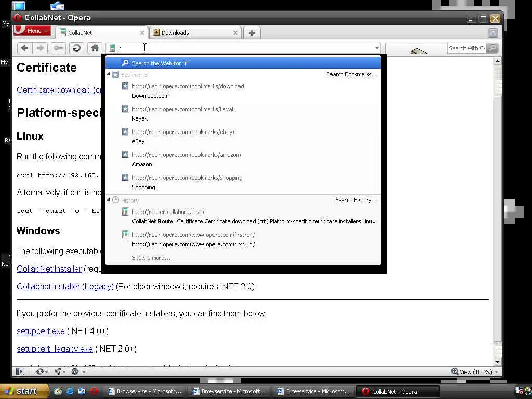532x399 pixels.
Task: Download setupcert_legacy.exe link
Action: 55,349
